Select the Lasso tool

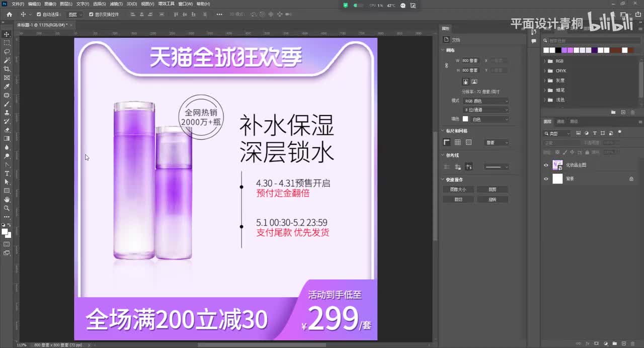(7, 51)
